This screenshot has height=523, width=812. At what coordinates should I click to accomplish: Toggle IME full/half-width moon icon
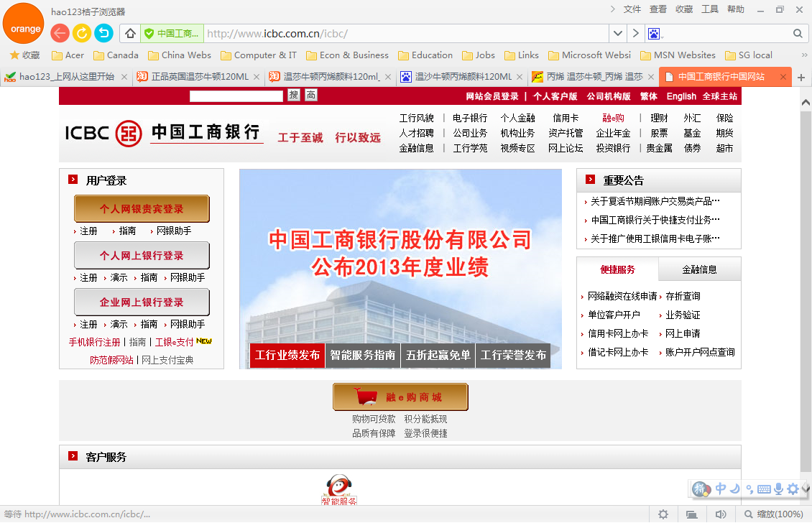pos(735,489)
